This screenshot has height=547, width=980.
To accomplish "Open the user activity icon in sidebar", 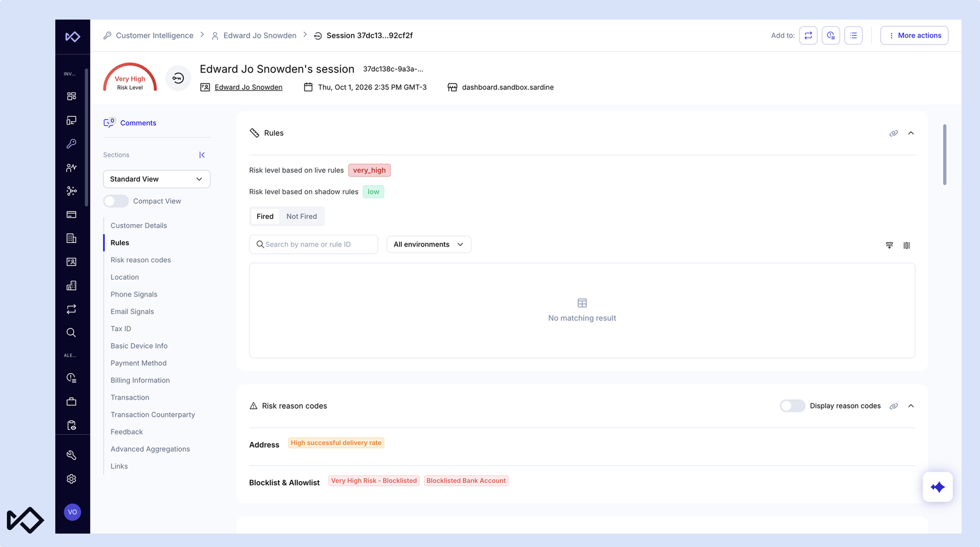I will (x=71, y=167).
